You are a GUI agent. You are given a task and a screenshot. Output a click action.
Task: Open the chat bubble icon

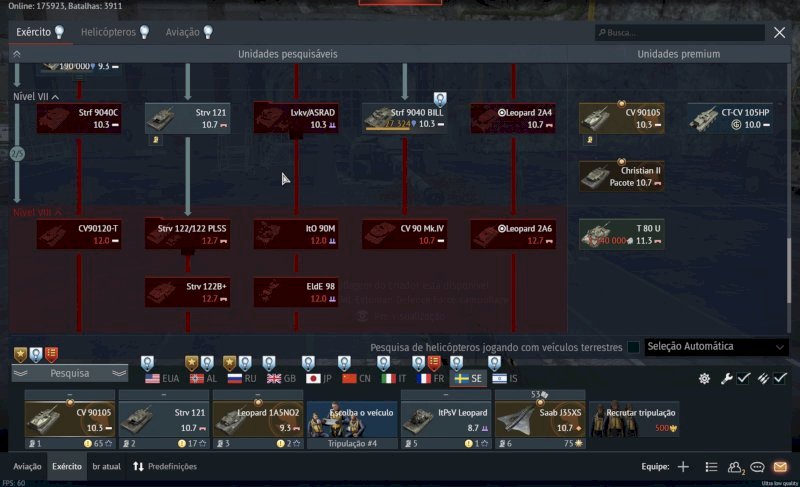point(757,467)
